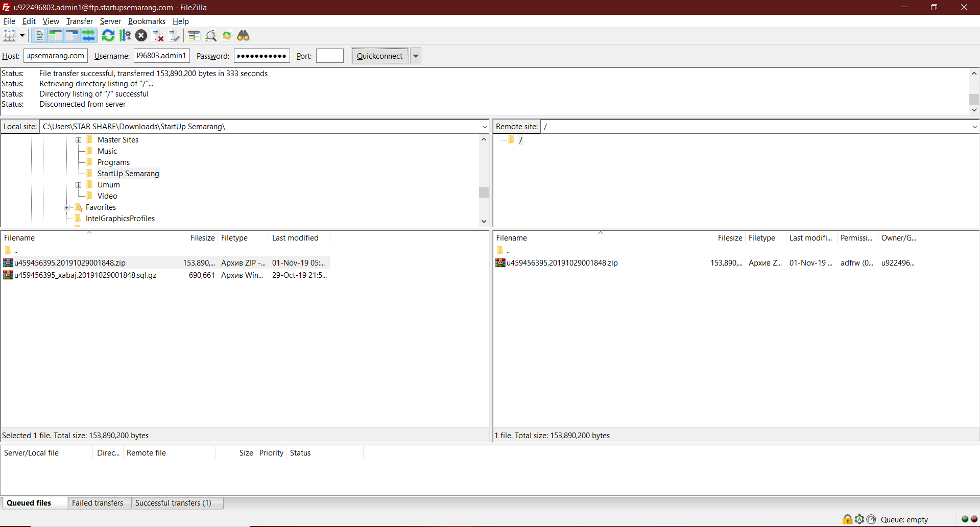Image resolution: width=980 pixels, height=527 pixels.
Task: Sort remote files by Owner/Group column
Action: [898, 238]
